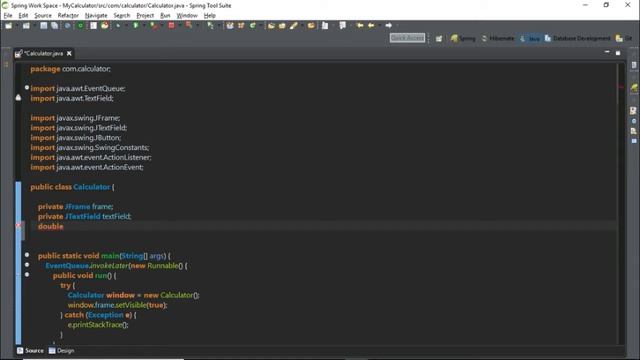This screenshot has width=640, height=360.
Task: Open the Database Development perspective
Action: (x=577, y=38)
